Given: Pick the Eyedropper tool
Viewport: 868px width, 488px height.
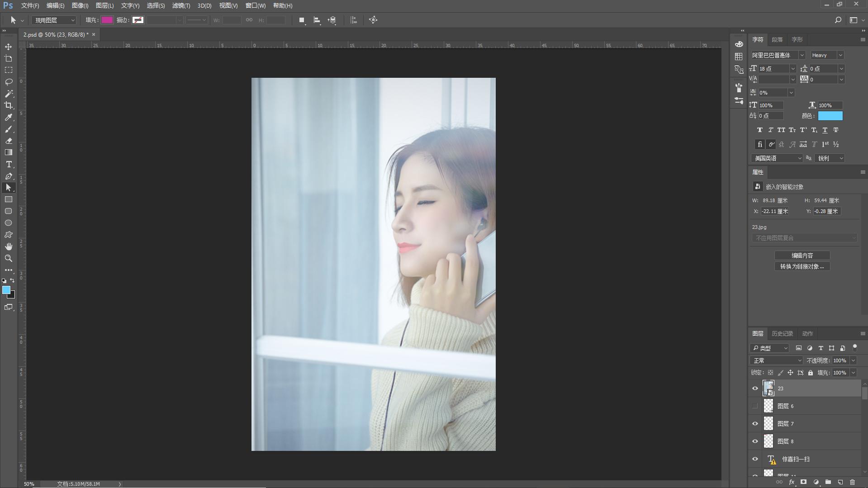Looking at the screenshot, I should [x=9, y=117].
